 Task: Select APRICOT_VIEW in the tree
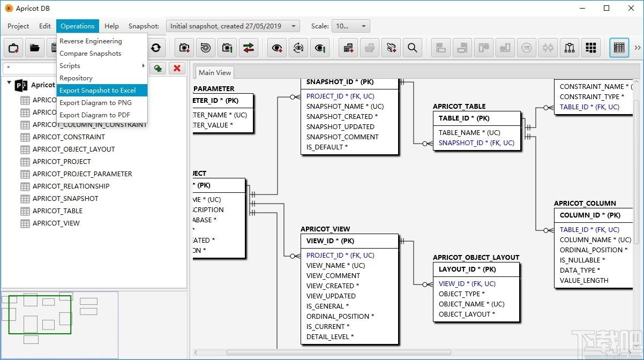click(x=56, y=223)
